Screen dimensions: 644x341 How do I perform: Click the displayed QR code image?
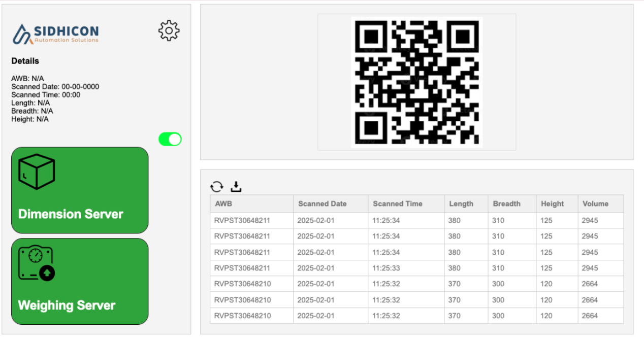(x=416, y=82)
